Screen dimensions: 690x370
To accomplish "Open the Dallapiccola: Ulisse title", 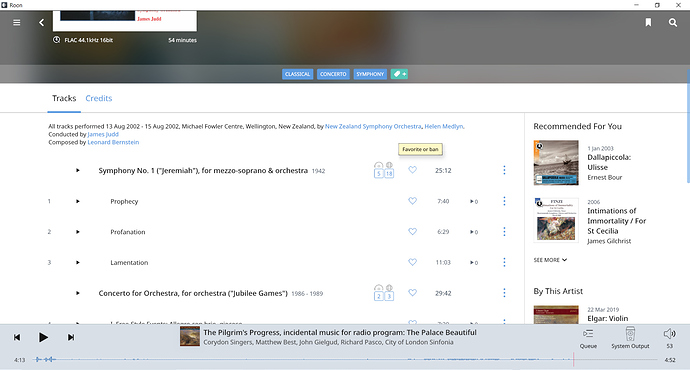I will 609,162.
